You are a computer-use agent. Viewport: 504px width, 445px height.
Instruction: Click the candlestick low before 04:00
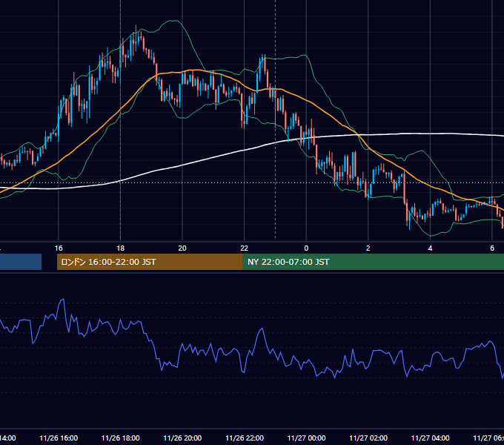click(409, 219)
